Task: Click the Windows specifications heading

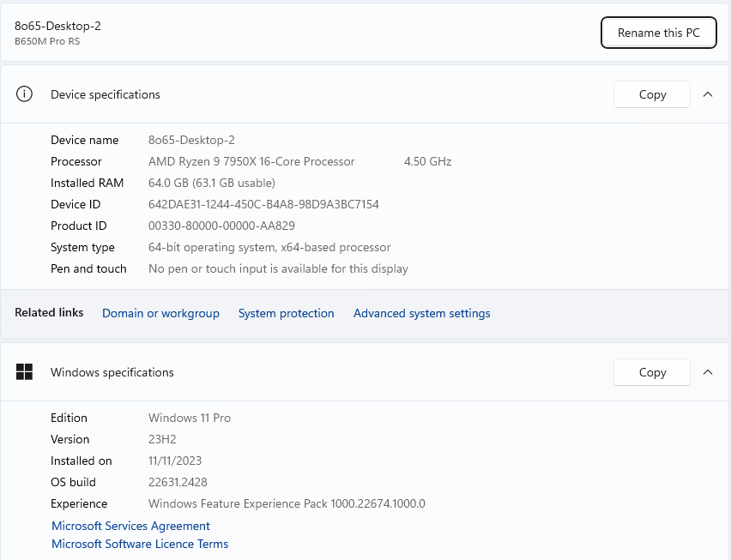Action: tap(112, 372)
